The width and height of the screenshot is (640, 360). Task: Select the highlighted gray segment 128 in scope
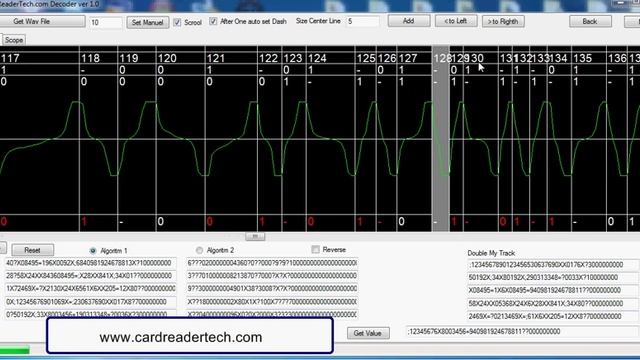(x=441, y=139)
